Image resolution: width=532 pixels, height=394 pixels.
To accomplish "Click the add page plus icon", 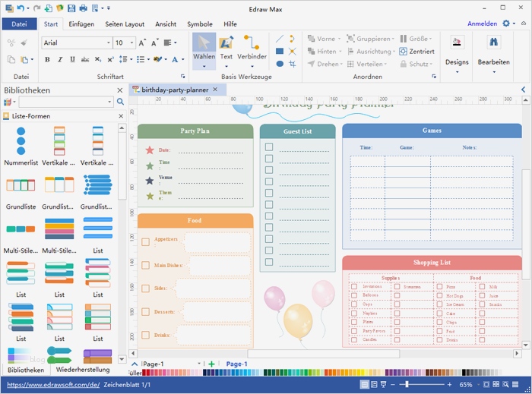I will click(212, 364).
